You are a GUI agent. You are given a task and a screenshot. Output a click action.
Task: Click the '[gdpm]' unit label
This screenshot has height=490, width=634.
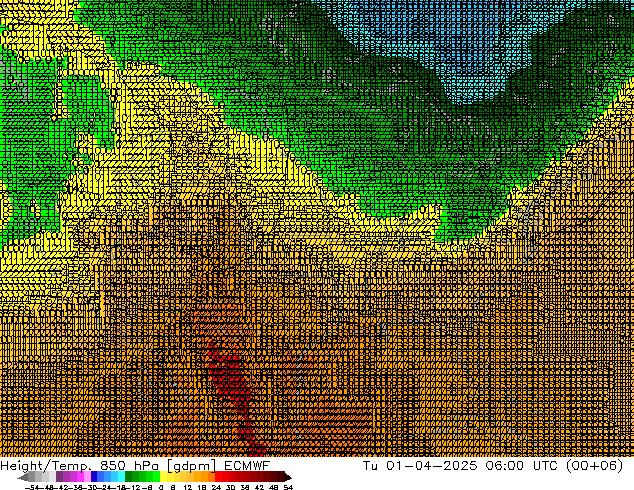191,466
